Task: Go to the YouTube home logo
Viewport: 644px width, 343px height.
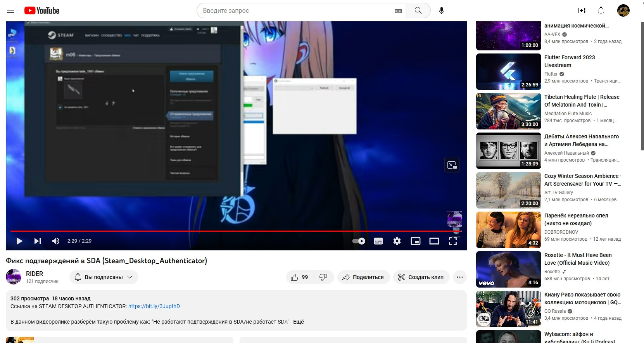Action: pyautogui.click(x=42, y=10)
